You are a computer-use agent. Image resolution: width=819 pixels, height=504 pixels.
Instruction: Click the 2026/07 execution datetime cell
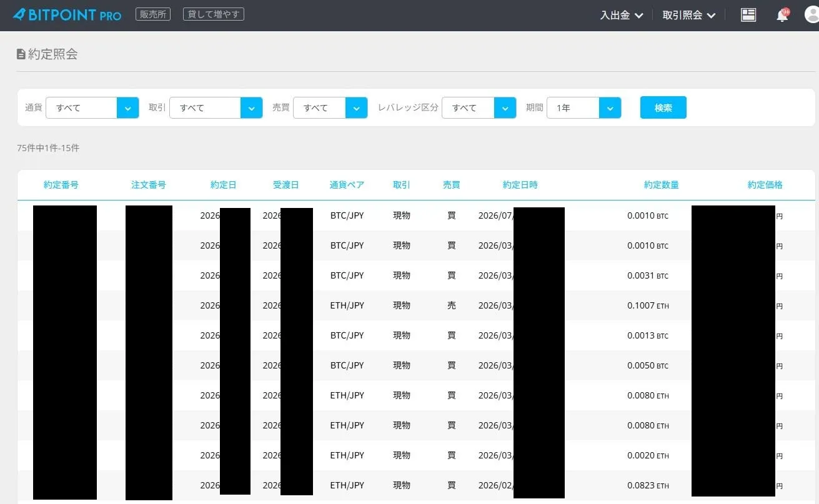(x=496, y=215)
